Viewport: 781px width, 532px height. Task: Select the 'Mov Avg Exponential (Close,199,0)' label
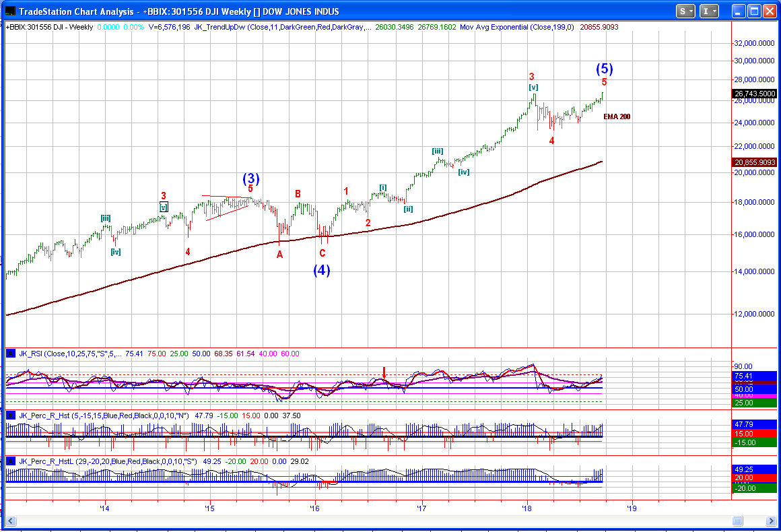tap(516, 28)
